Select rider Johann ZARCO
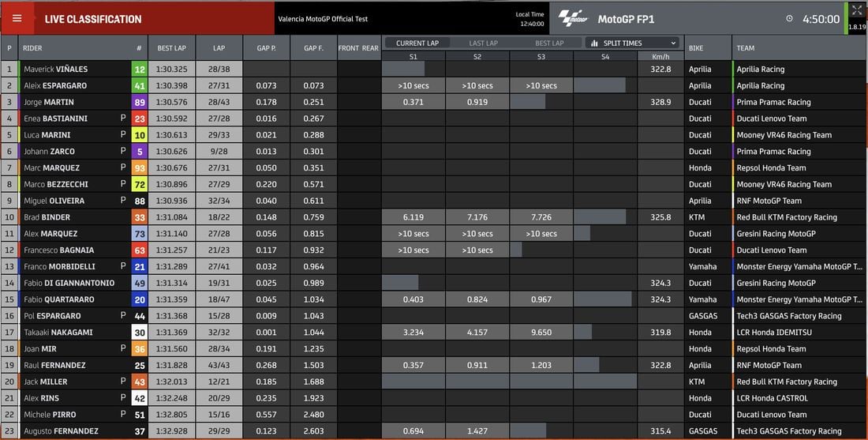This screenshot has height=440, width=868. [49, 152]
